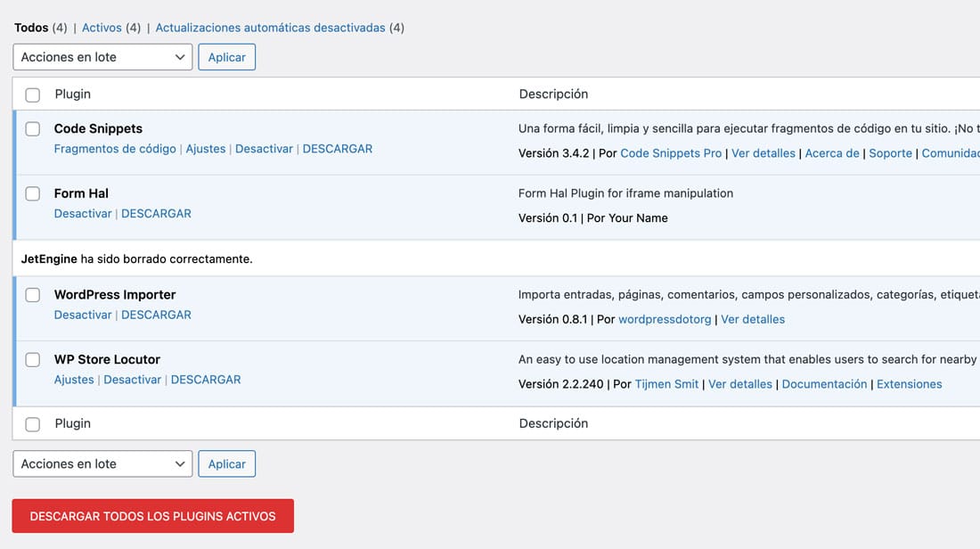This screenshot has height=549, width=980.
Task: Click Descargar todos los plugins activos button
Action: 152,516
